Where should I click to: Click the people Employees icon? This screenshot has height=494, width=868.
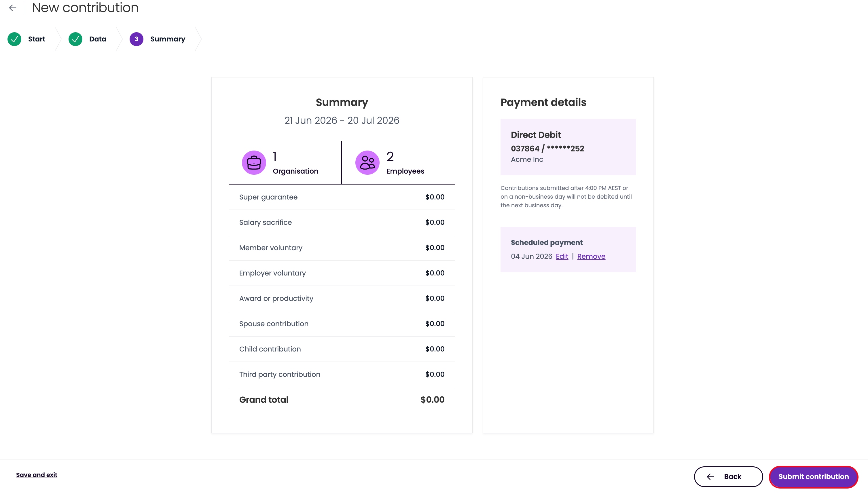pos(367,163)
